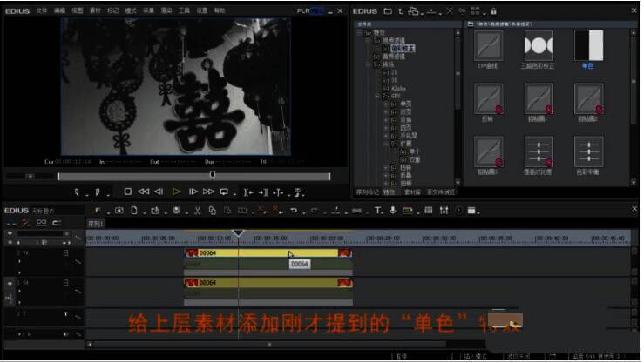The height and width of the screenshot is (363, 644).
Task: Open the 设置 menu
Action: (201, 10)
